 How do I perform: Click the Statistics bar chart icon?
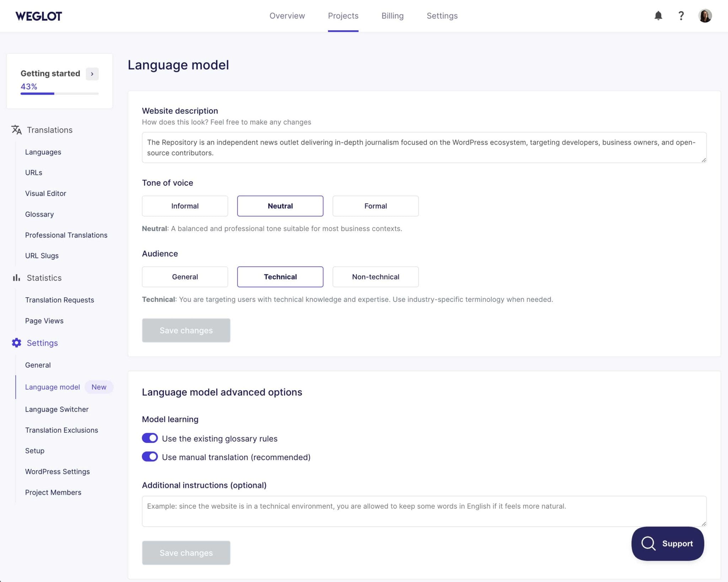[16, 278]
